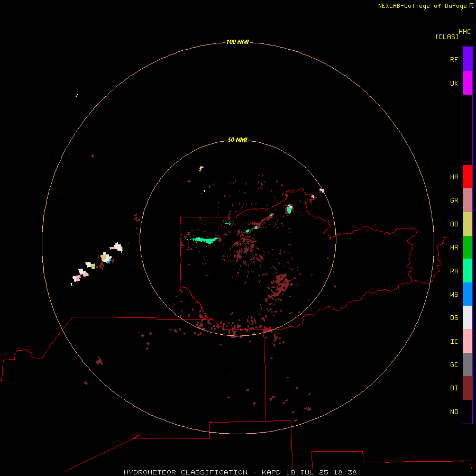Click the 50 NMI range ring label
Viewport: 476px width, 476px height.
(237, 140)
